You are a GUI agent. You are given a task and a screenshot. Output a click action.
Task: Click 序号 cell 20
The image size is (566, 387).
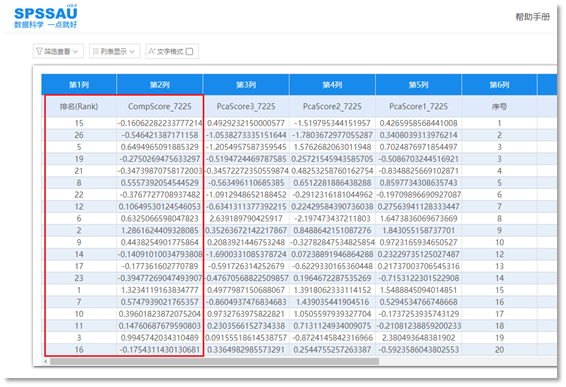(499, 349)
